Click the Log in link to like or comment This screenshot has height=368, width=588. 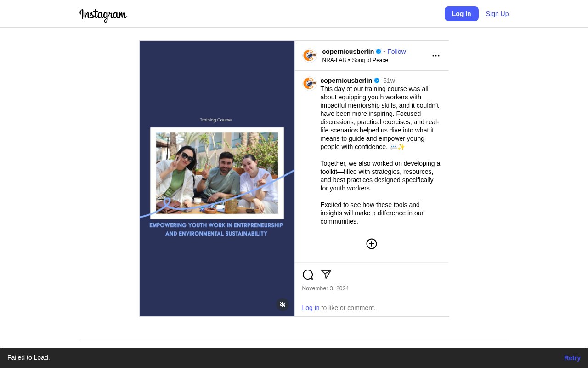(311, 308)
